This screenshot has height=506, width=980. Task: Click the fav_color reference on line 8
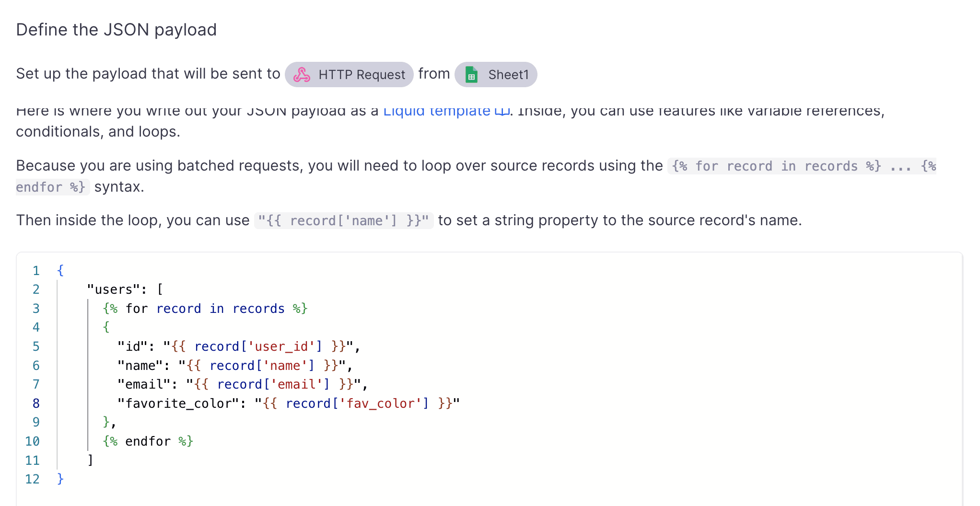click(x=382, y=403)
